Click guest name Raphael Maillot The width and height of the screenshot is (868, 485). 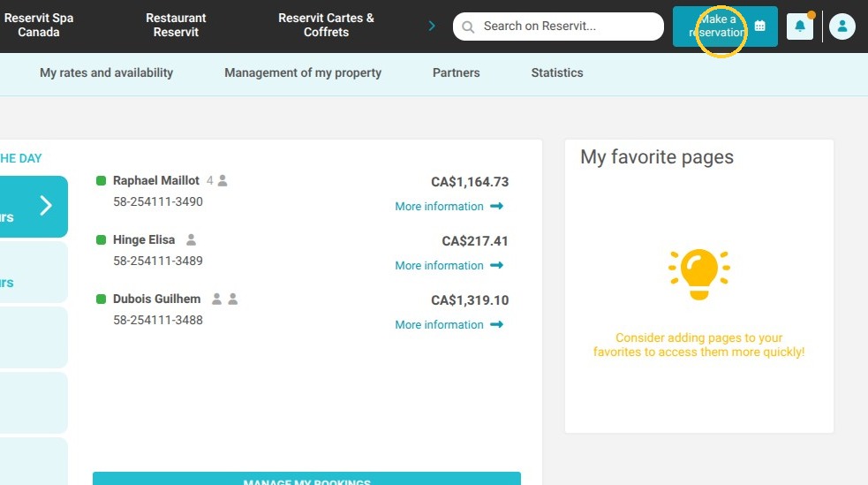[x=156, y=180]
